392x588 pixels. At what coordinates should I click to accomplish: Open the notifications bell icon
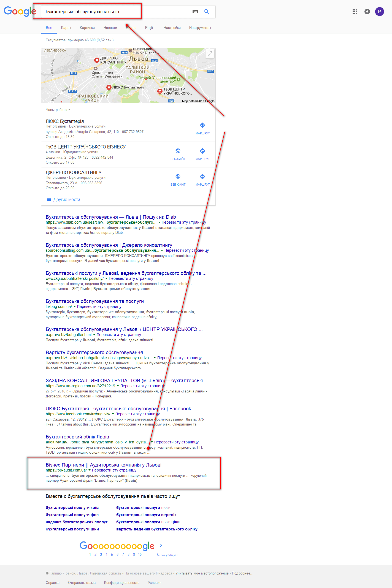367,12
